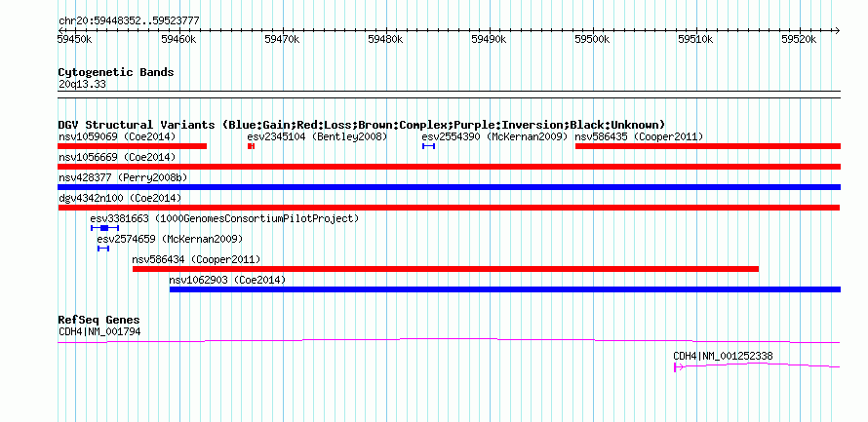Click the RefSeq Genes track title

click(99, 320)
